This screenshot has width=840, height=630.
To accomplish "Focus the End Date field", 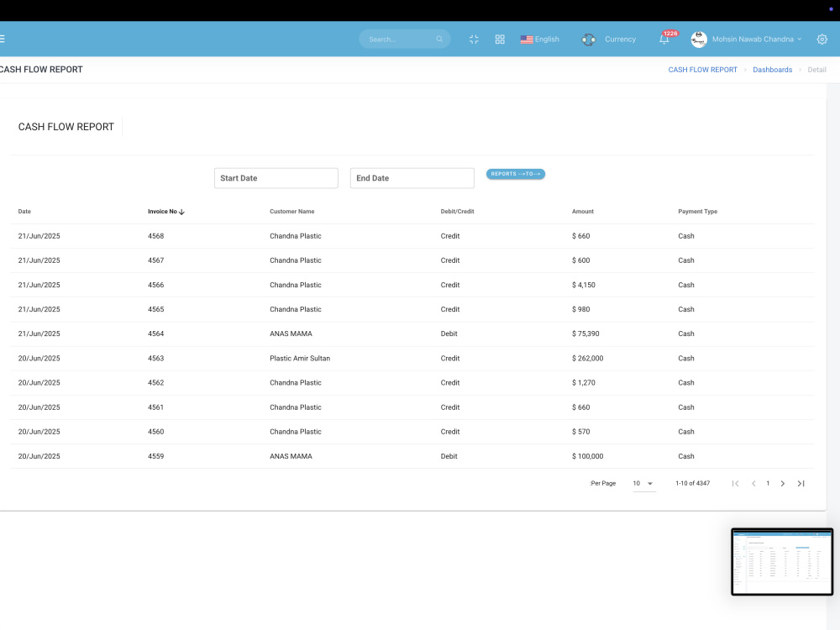I will click(412, 178).
